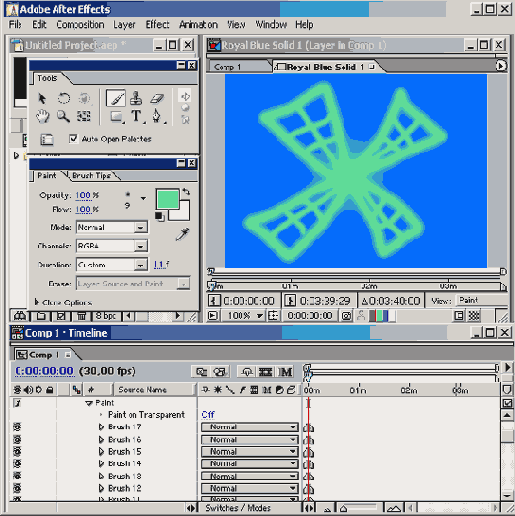515x516 pixels.
Task: Hide Brush 17 with its eye icon
Action: 17,427
